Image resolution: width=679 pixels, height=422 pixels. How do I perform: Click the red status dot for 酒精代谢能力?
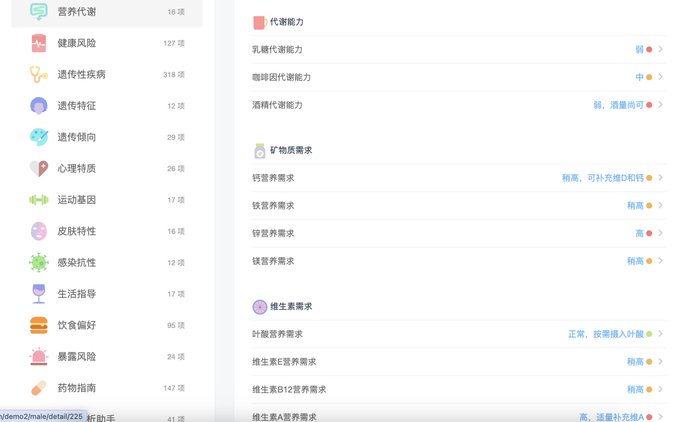(649, 105)
